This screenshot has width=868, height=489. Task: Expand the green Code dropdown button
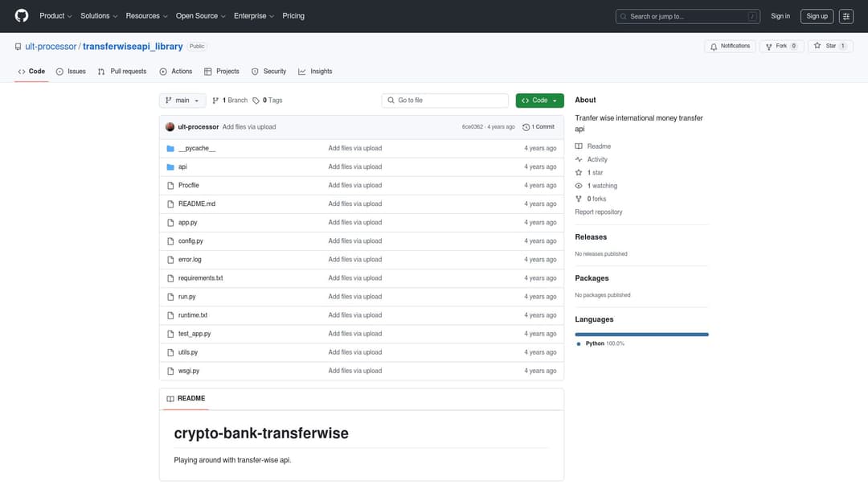(539, 101)
